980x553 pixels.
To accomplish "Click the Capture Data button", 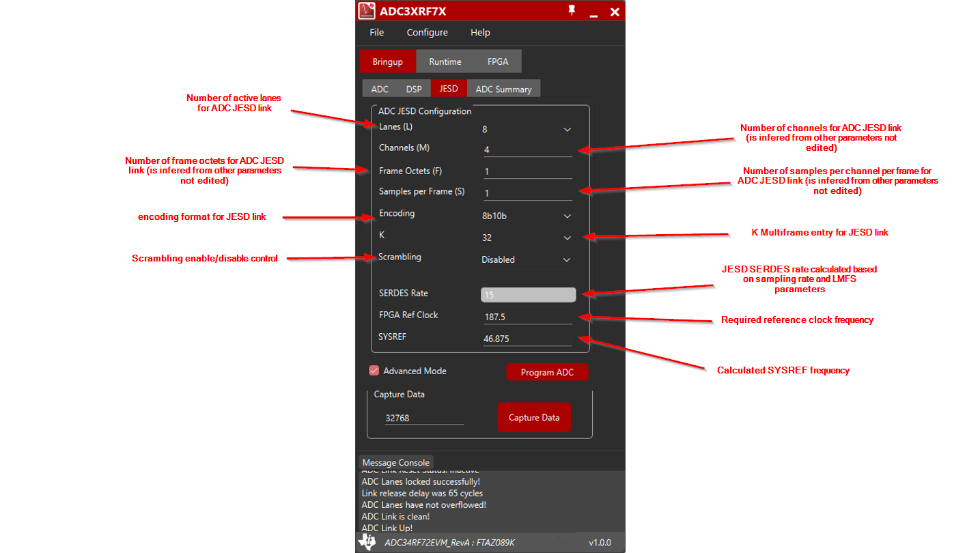I will 533,418.
